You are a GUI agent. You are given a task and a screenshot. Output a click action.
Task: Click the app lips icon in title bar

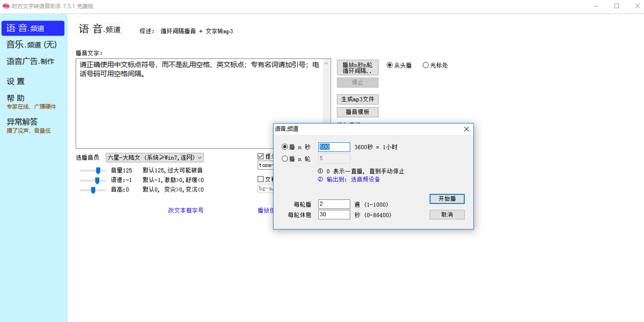tap(6, 6)
